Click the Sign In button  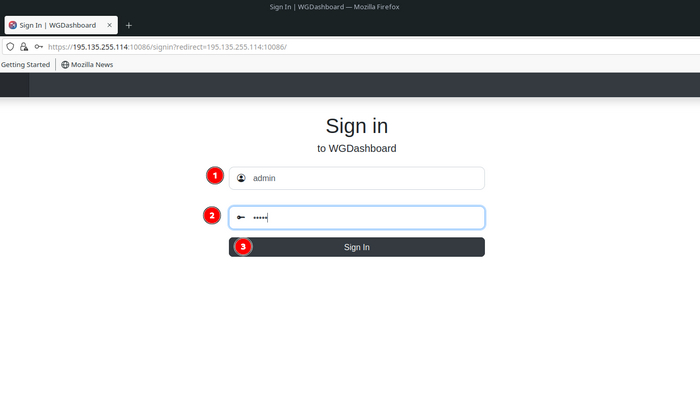tap(356, 247)
